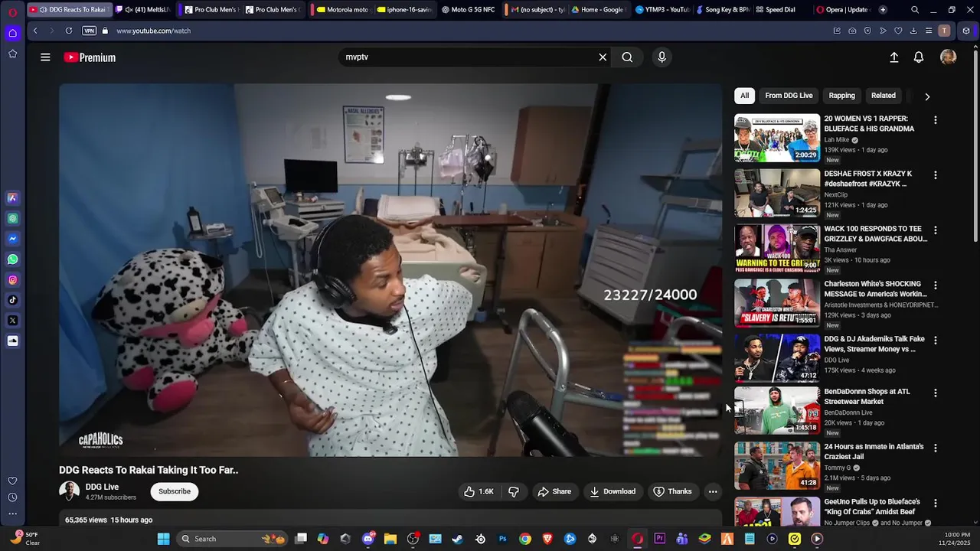Viewport: 980px width, 551px height.
Task: Search open tabs magnifier icon
Action: coord(915,10)
